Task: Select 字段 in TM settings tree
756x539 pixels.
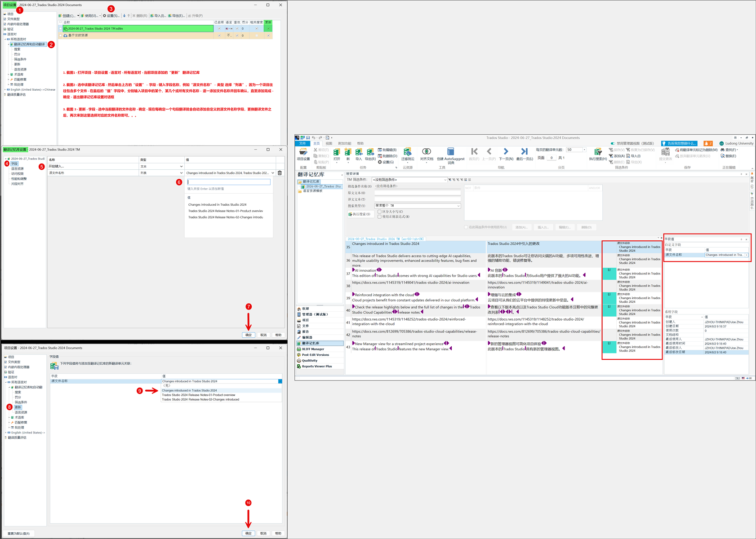Action: tap(14, 164)
